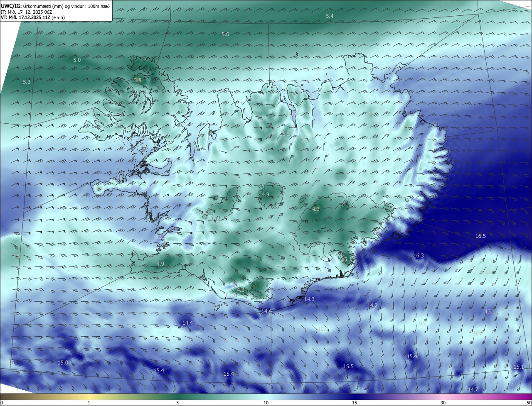Click the map value label '15.0'
The width and height of the screenshot is (532, 406).
pos(63,363)
